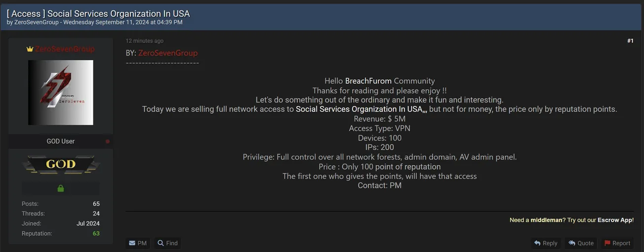The width and height of the screenshot is (644, 252).
Task: Click the thread title in header bar
Action: pos(98,14)
